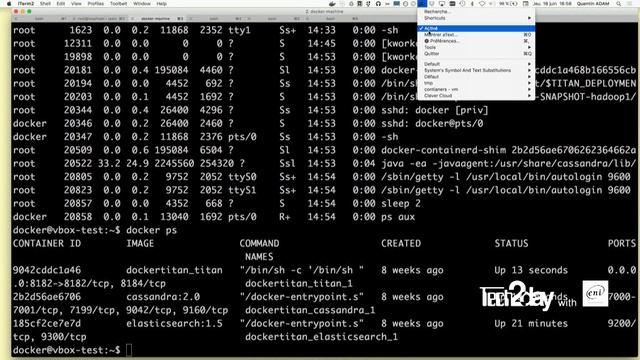Expand the Default snippet group
The height and width of the screenshot is (360, 640).
pyautogui.click(x=476, y=64)
